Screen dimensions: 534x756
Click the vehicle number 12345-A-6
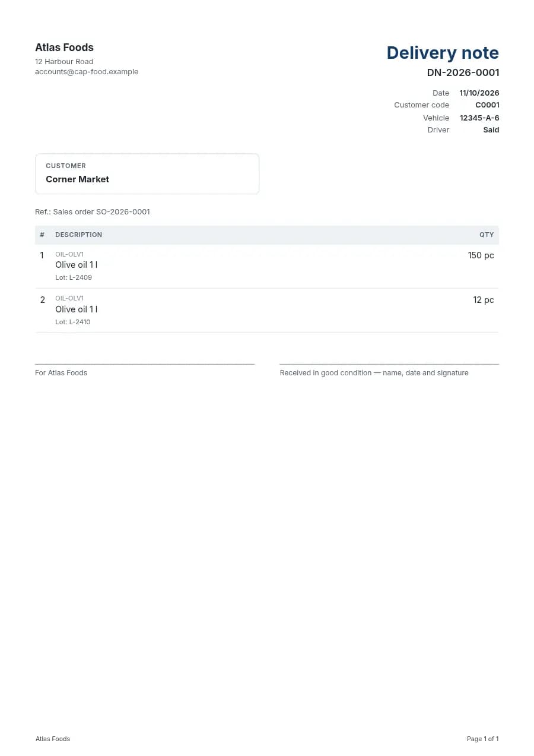tap(479, 118)
